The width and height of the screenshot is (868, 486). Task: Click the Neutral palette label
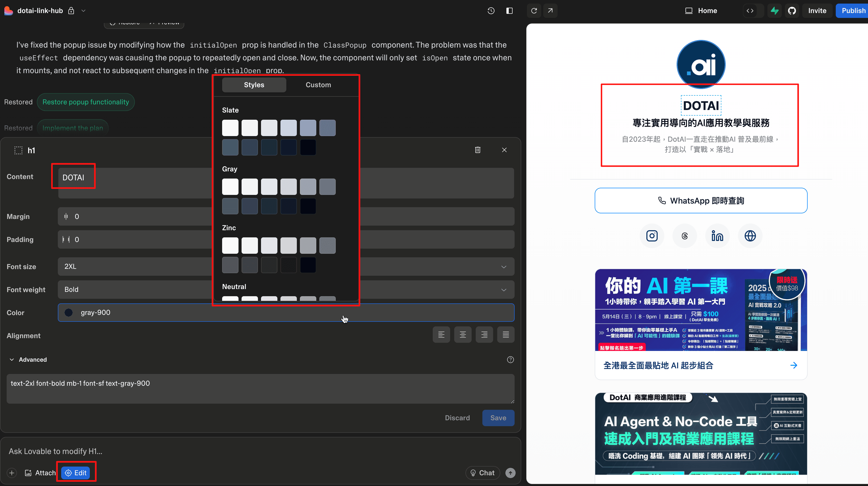[234, 287]
